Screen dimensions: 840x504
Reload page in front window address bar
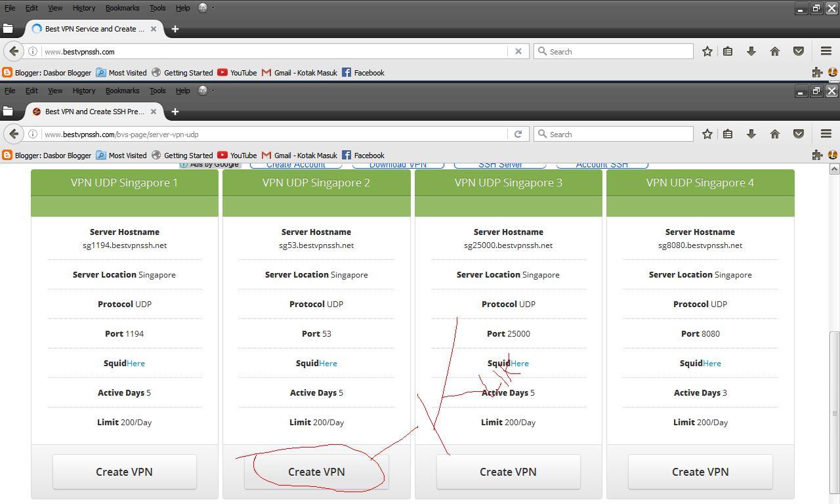click(x=518, y=134)
